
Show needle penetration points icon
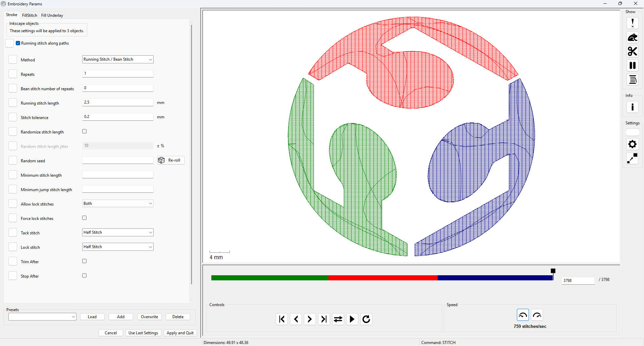click(x=632, y=23)
